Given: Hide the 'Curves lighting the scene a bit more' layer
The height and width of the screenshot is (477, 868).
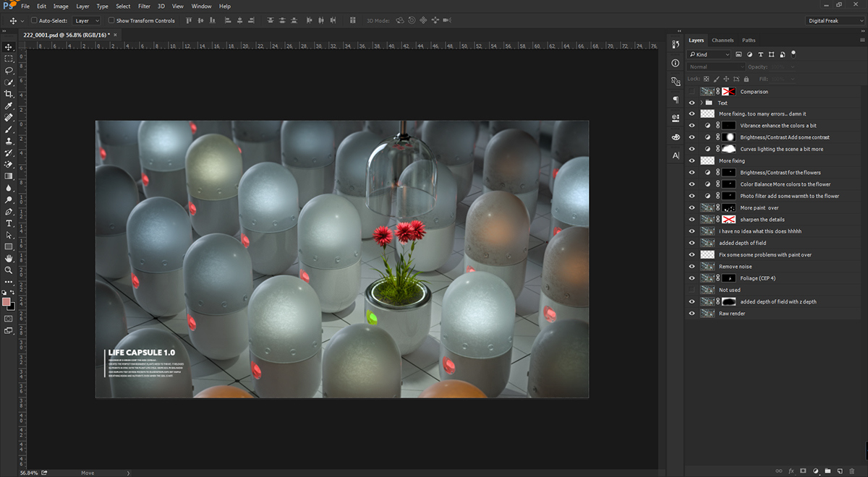Looking at the screenshot, I should [x=692, y=148].
